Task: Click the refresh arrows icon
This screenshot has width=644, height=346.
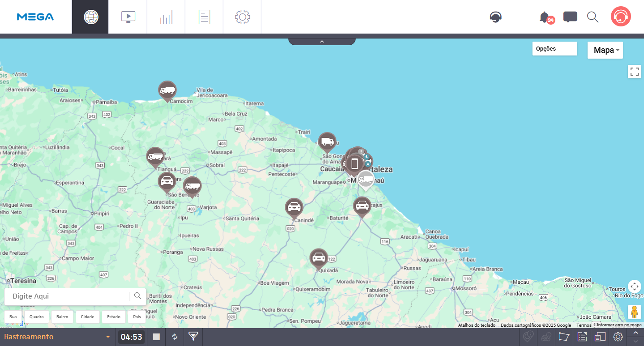Action: 175,337
